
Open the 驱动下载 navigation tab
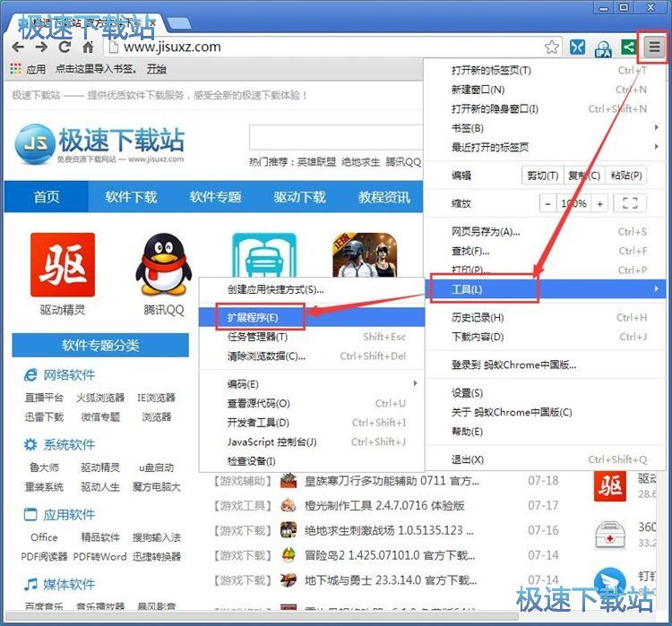click(299, 197)
